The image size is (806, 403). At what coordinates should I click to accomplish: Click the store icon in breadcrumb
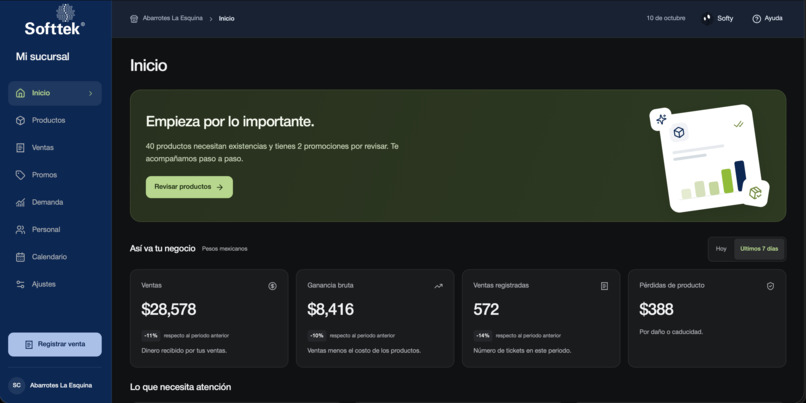pos(134,19)
